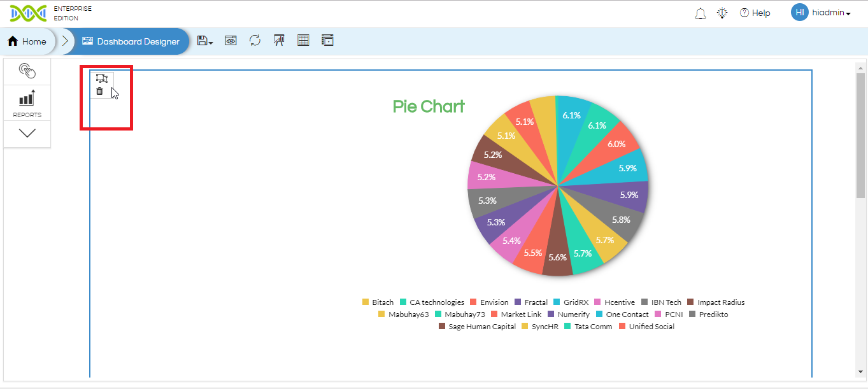This screenshot has height=389, width=868.
Task: Toggle Impact Radius legend entry
Action: click(716, 302)
